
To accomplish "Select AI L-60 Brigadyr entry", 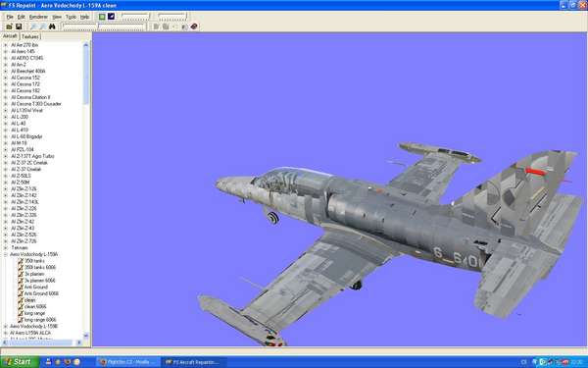I will 26,136.
